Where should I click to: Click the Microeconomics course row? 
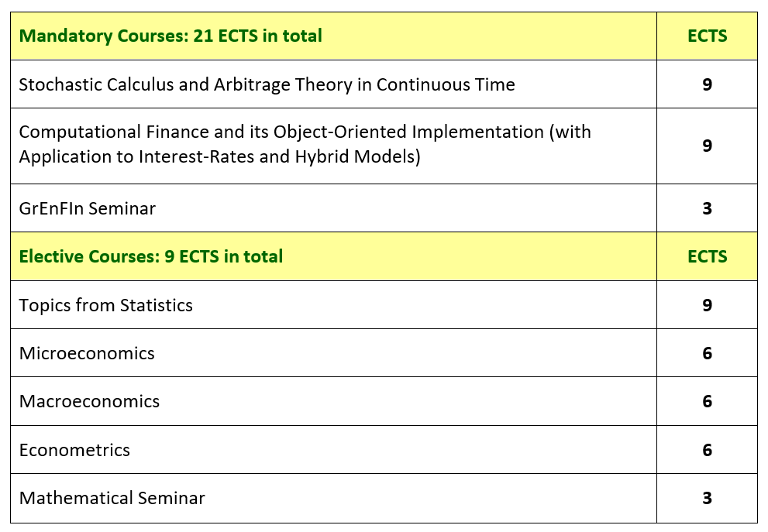coord(333,353)
